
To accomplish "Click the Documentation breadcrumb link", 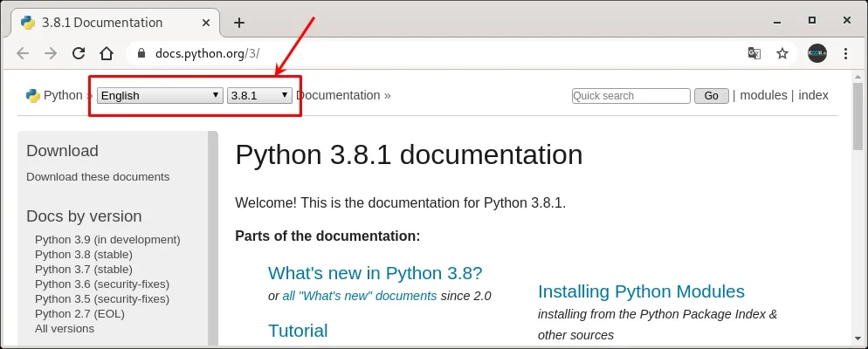I will tap(338, 95).
